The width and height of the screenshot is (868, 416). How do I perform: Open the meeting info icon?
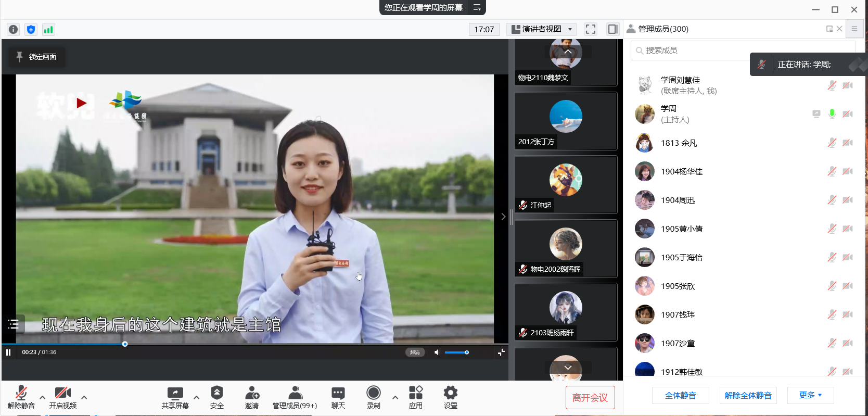14,30
